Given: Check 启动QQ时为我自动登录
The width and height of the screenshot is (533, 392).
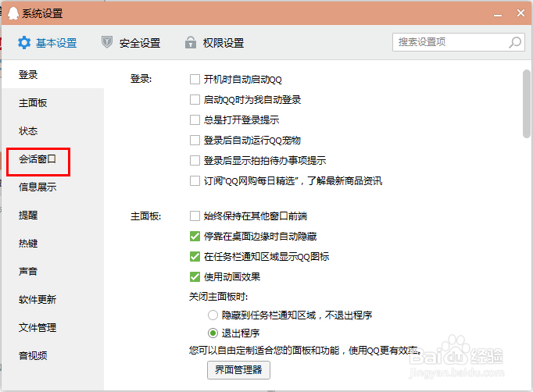Looking at the screenshot, I should pos(195,100).
